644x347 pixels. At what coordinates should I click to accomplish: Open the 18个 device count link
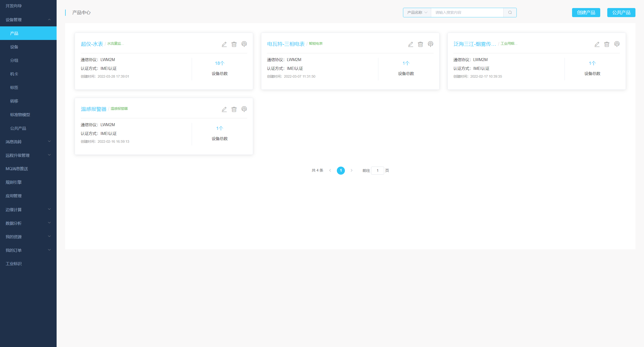[219, 63]
